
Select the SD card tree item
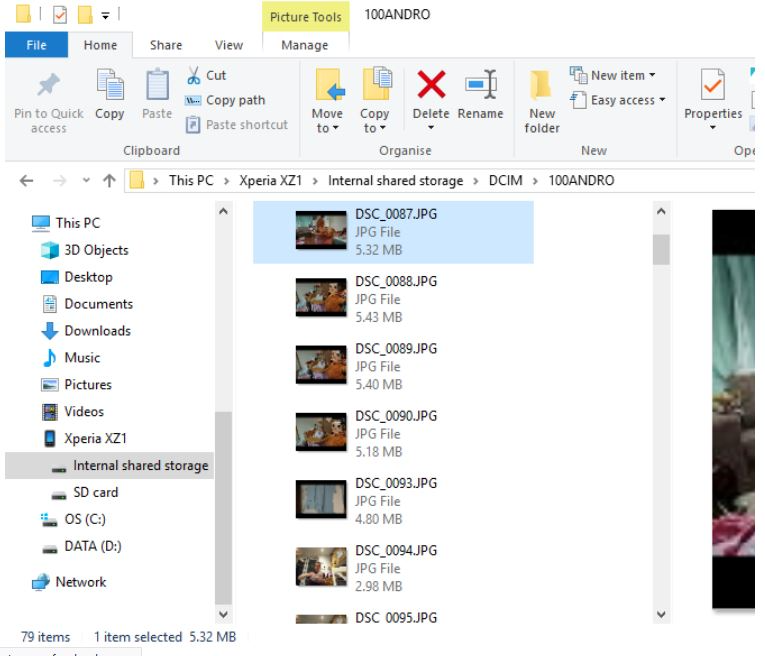pyautogui.click(x=97, y=492)
